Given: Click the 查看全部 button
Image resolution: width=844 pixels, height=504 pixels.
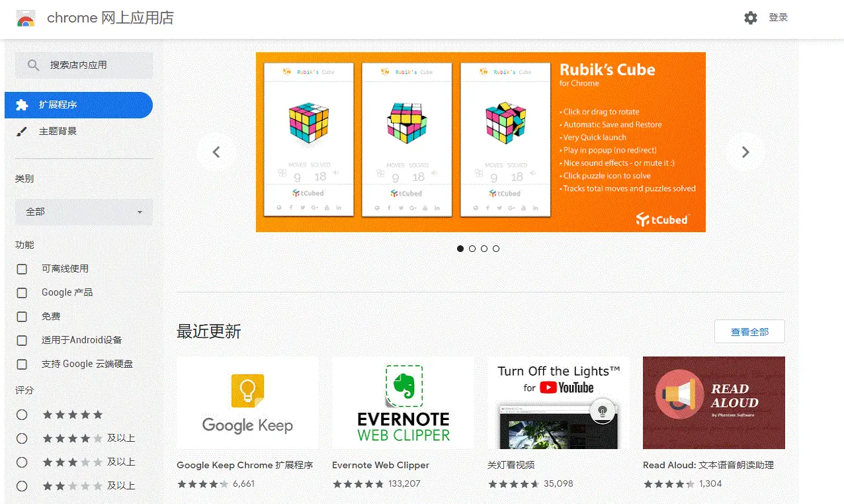Looking at the screenshot, I should (749, 332).
